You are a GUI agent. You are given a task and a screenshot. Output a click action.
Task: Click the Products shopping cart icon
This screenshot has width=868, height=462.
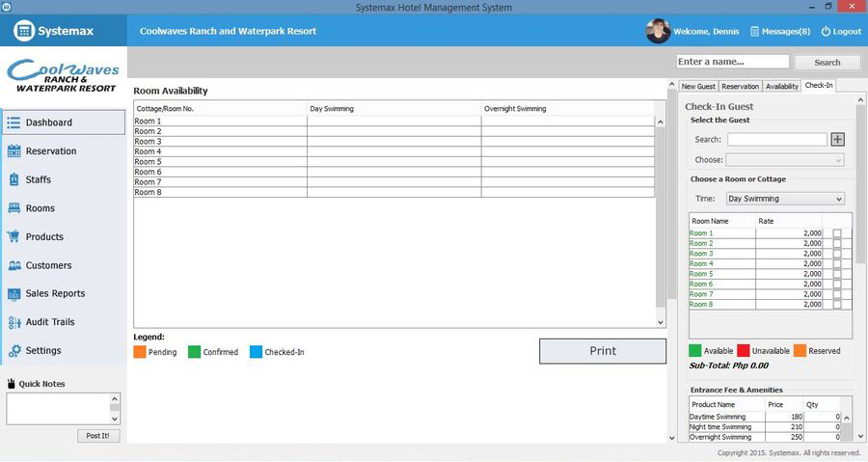pyautogui.click(x=14, y=236)
